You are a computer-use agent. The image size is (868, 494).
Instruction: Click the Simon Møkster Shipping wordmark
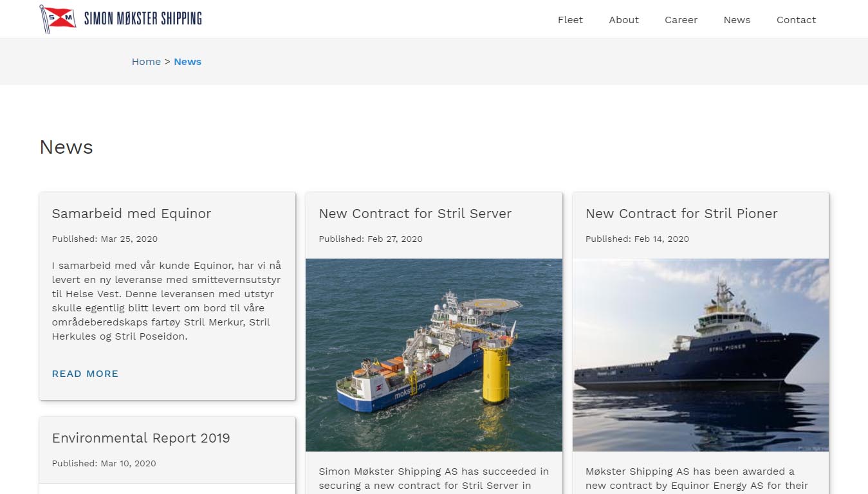[x=142, y=19]
